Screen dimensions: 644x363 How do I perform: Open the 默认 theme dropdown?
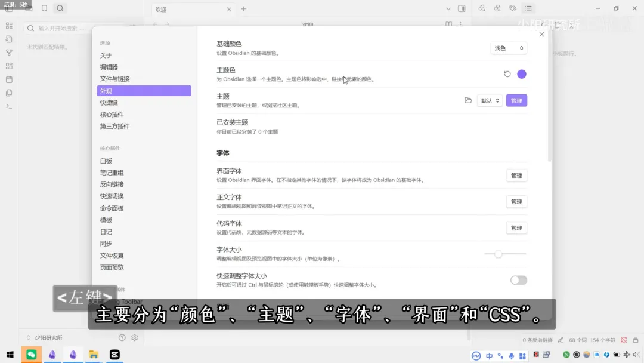(489, 100)
